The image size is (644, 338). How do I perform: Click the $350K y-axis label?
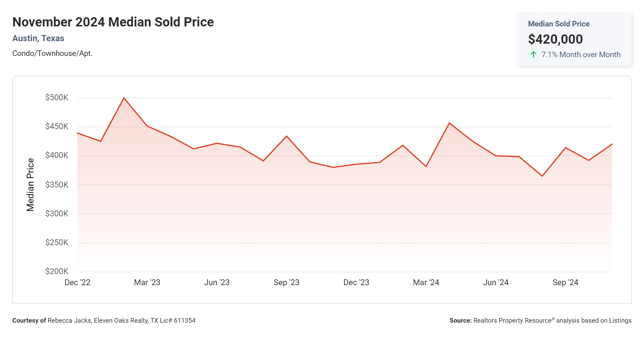point(57,185)
